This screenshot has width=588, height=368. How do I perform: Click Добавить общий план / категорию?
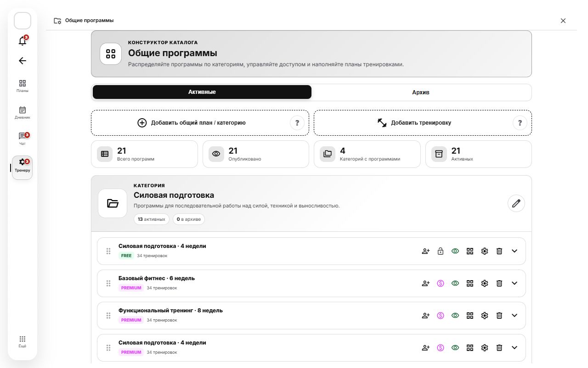[200, 123]
